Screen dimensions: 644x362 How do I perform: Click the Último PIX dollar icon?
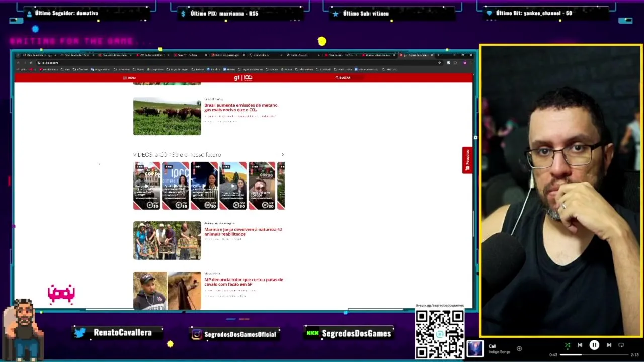point(184,14)
